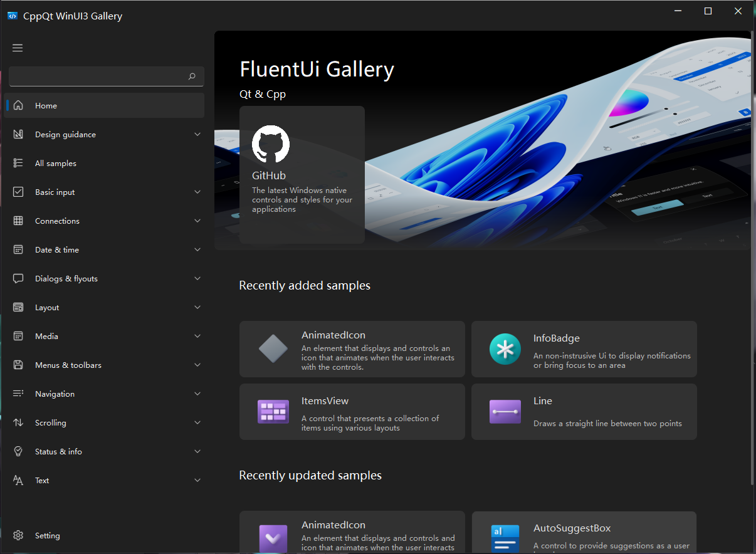Open the Line sample title
The height and width of the screenshot is (554, 756).
coord(543,401)
